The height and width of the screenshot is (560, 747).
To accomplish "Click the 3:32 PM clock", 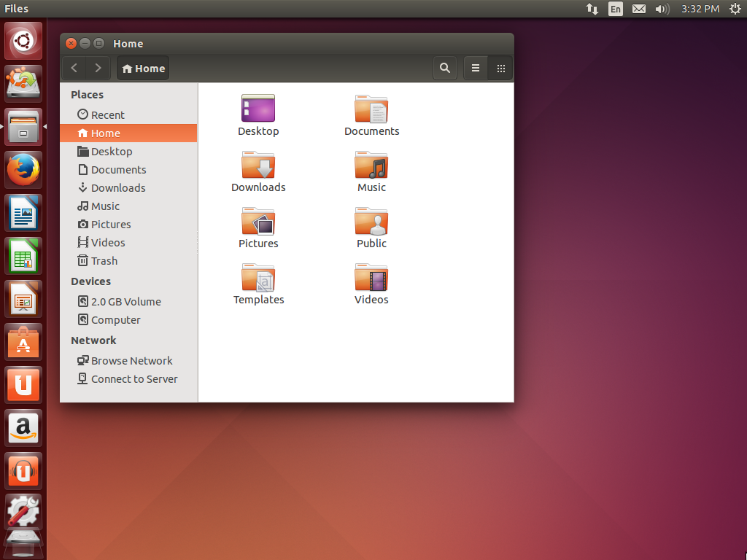I will tap(700, 9).
